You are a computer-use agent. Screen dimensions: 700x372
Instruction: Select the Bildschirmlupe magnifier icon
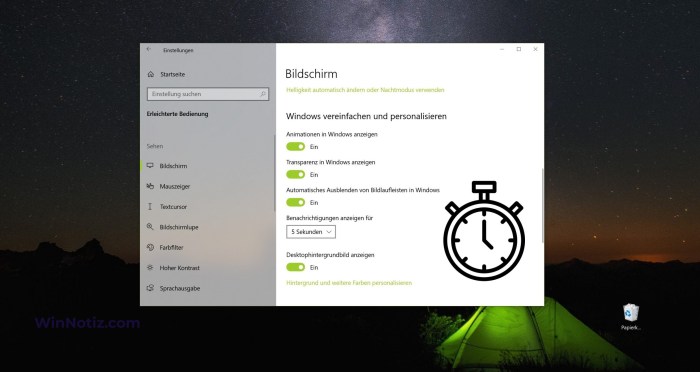click(150, 227)
